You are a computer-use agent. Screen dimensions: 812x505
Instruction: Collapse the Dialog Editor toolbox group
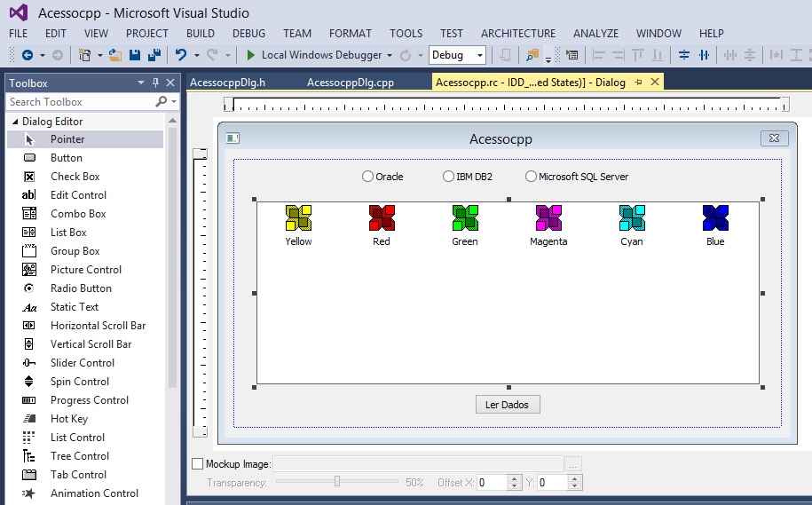tap(15, 122)
